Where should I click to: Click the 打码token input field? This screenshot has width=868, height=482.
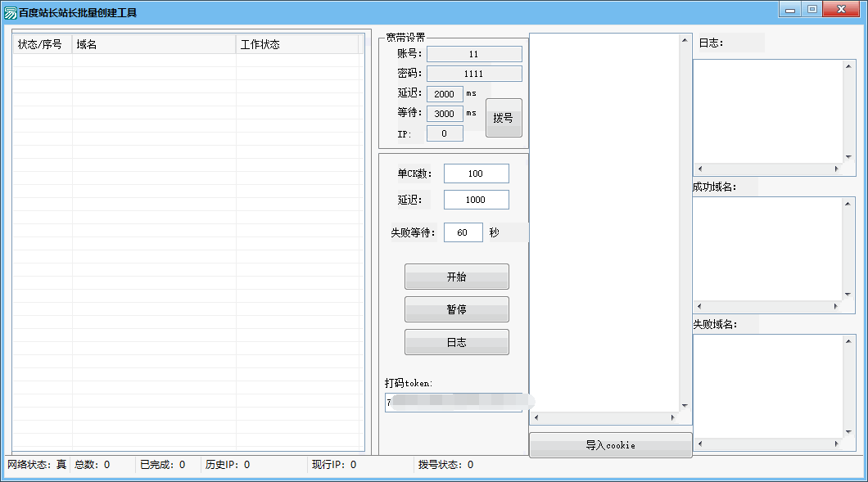point(454,403)
